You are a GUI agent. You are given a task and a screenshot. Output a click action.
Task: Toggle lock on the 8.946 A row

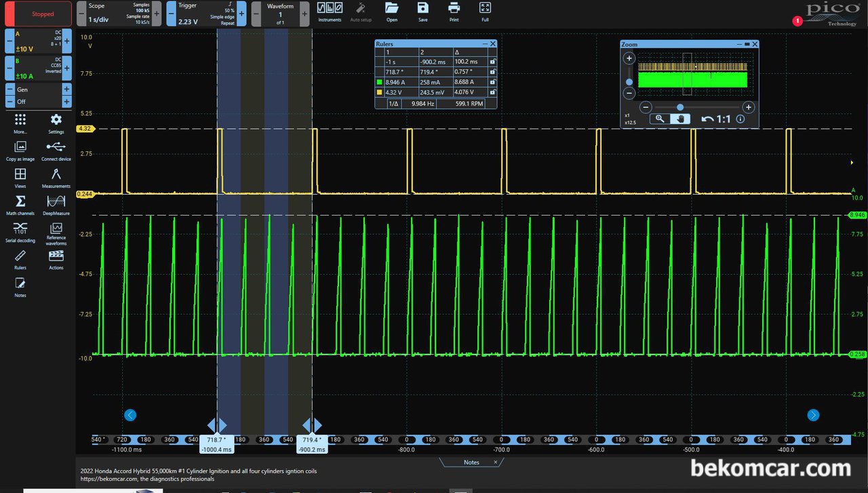pos(492,81)
